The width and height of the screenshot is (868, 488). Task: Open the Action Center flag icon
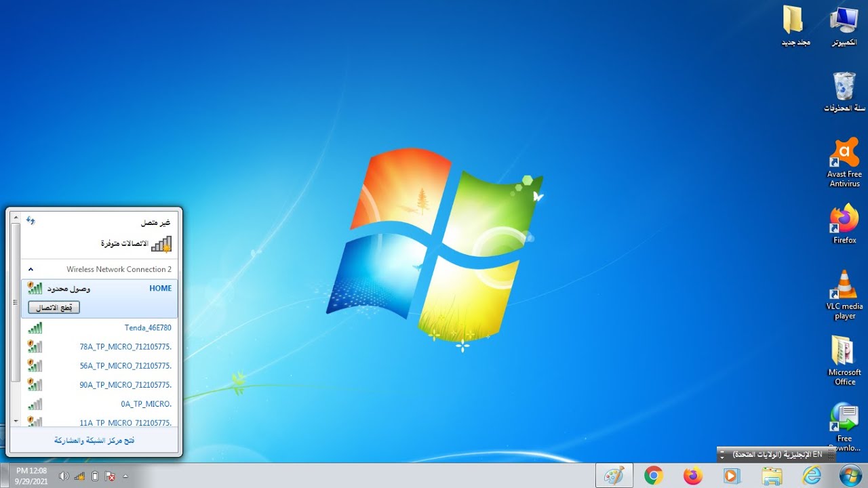pos(111,476)
